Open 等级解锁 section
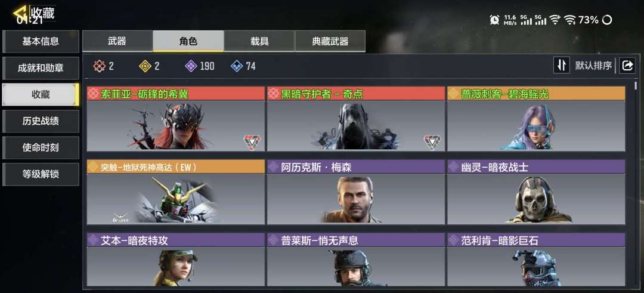Image resolution: width=644 pixels, height=293 pixels. point(41,174)
